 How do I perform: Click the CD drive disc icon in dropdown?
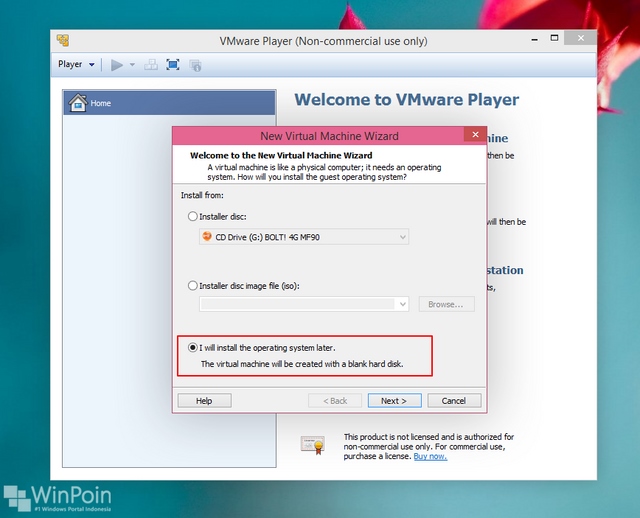tap(207, 236)
